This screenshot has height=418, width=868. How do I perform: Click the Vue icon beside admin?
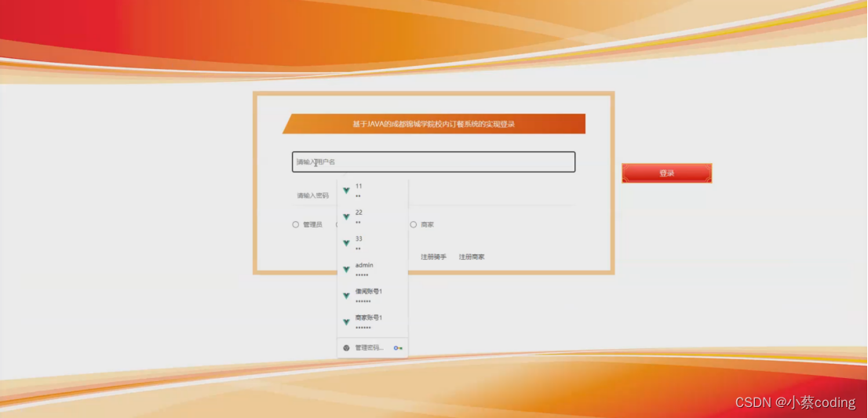pos(347,270)
